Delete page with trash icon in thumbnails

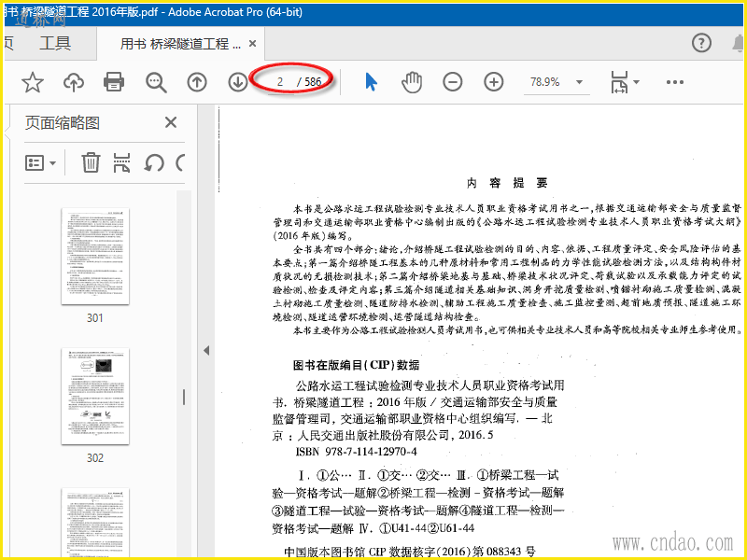(91, 162)
